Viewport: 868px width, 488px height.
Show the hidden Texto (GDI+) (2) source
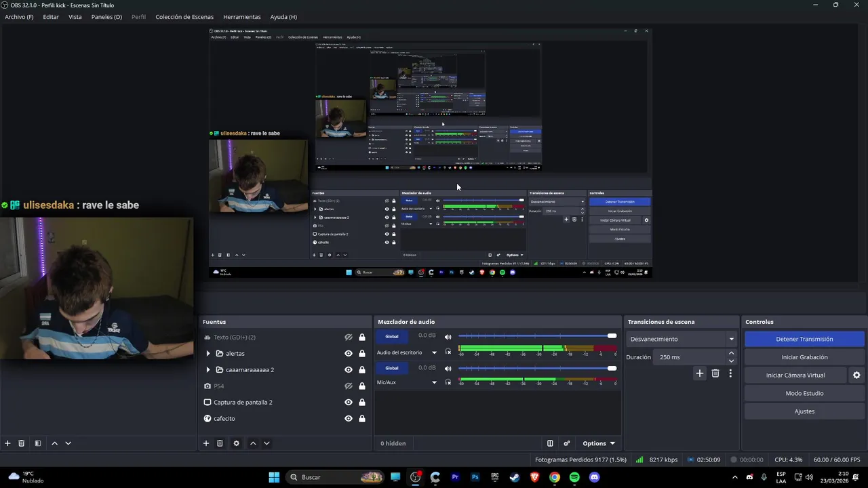click(x=349, y=338)
